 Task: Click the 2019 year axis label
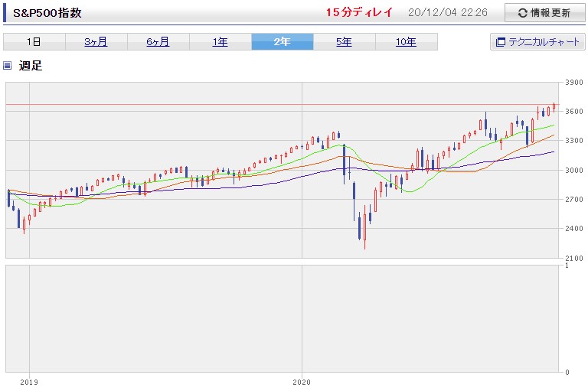29,382
